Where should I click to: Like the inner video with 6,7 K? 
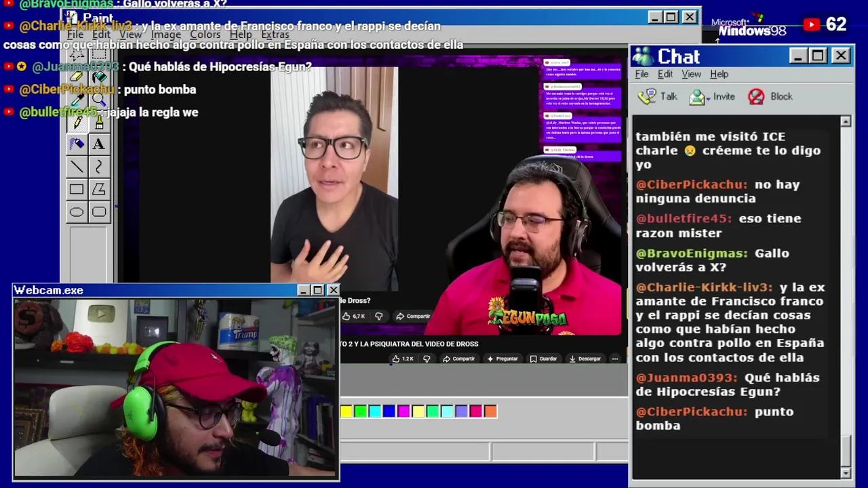coord(346,316)
